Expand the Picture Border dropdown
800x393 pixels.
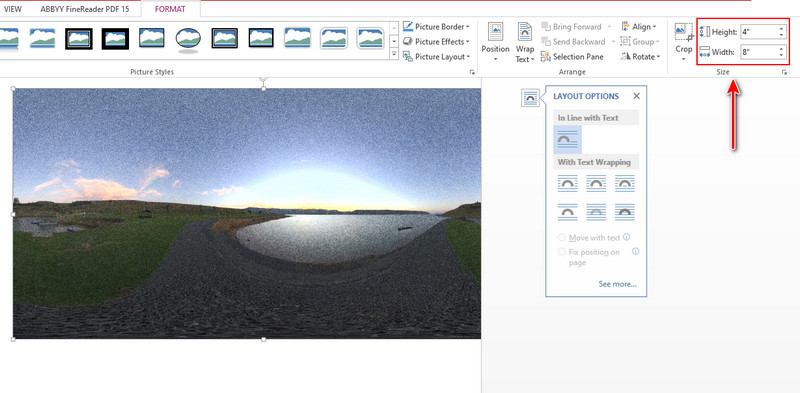pos(437,27)
